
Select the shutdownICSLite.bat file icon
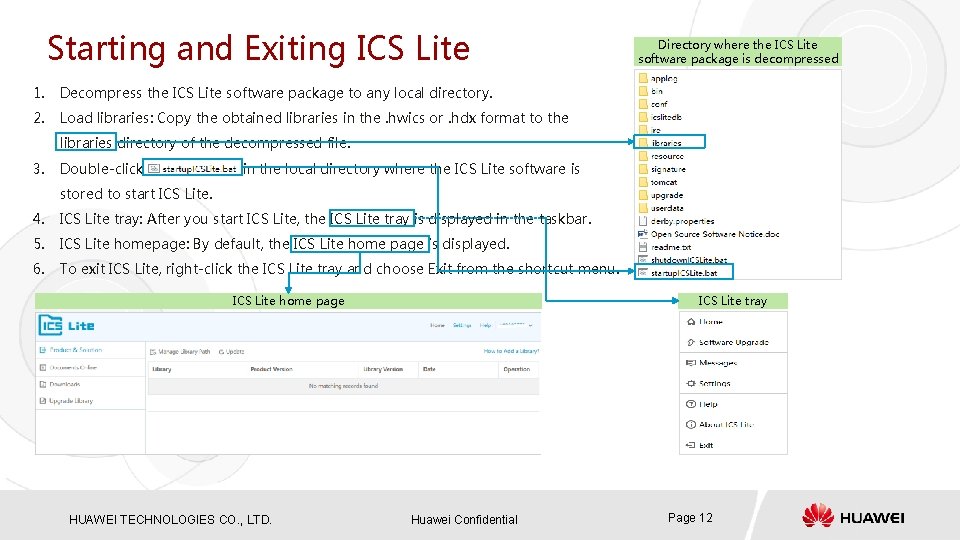click(x=643, y=260)
